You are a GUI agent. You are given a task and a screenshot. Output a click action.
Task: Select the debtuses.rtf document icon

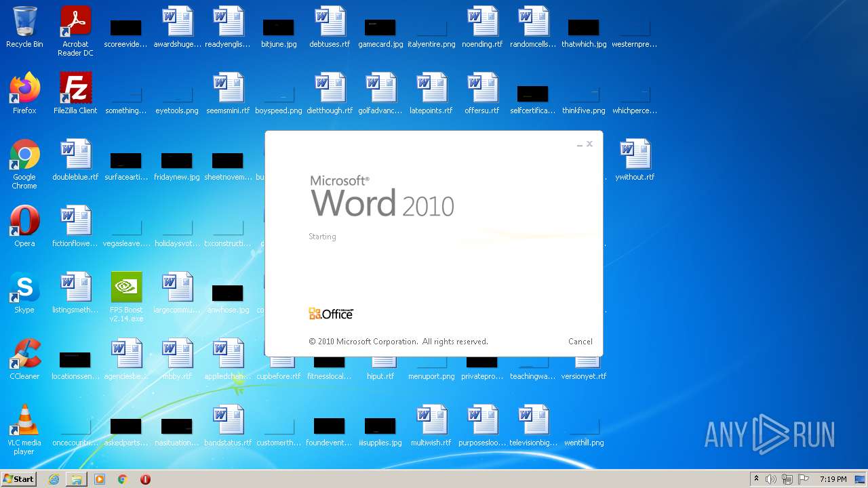[330, 27]
